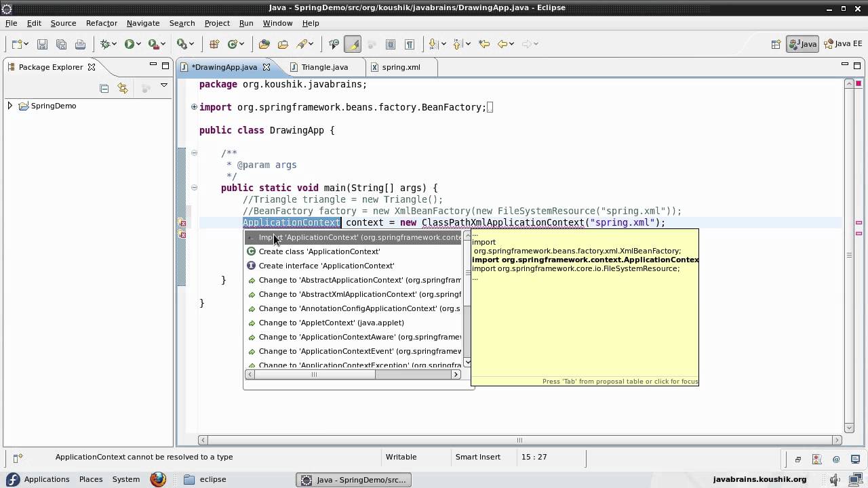Toggle Show Whitespace Characters pilcrow icon

[x=410, y=44]
